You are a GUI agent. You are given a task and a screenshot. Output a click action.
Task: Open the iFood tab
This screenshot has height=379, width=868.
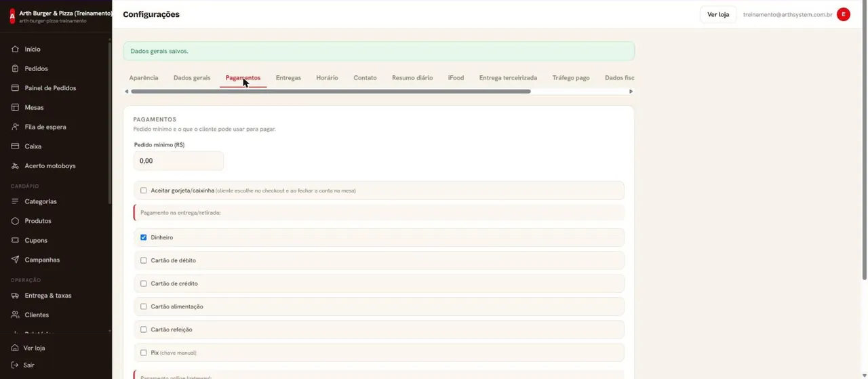pyautogui.click(x=456, y=78)
